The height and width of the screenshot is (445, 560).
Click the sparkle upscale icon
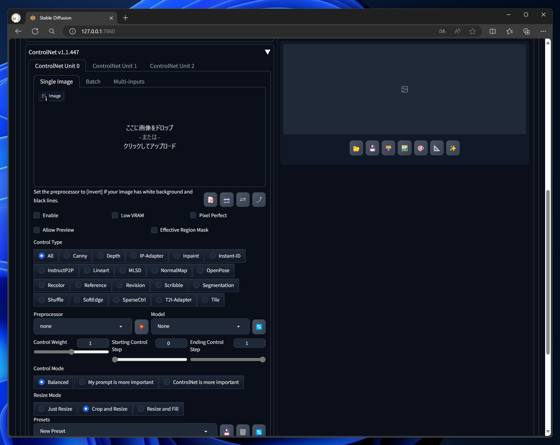tap(453, 148)
